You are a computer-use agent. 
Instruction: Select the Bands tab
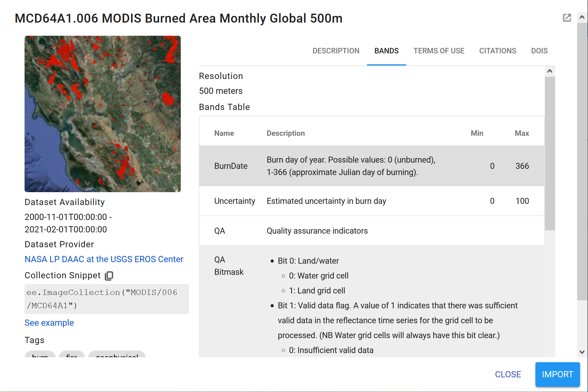coord(386,51)
